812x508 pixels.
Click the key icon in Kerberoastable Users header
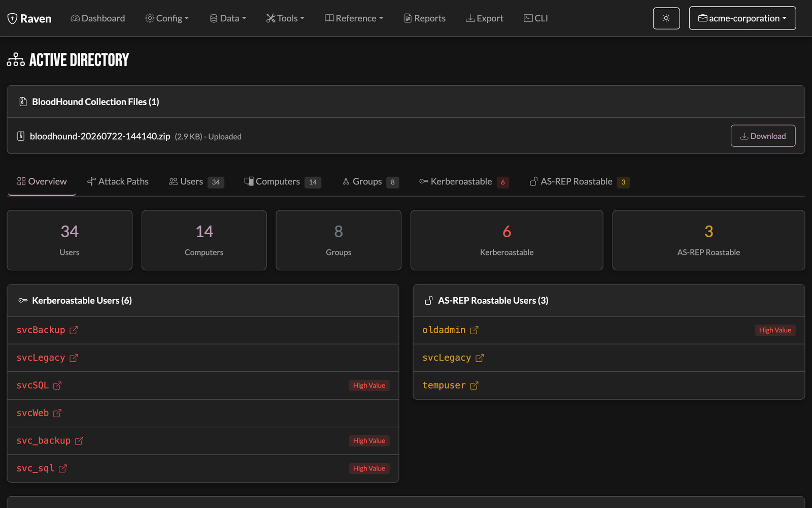tap(23, 300)
